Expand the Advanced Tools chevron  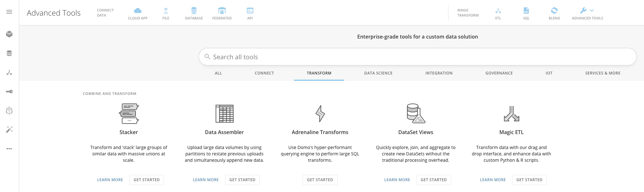pyautogui.click(x=592, y=11)
